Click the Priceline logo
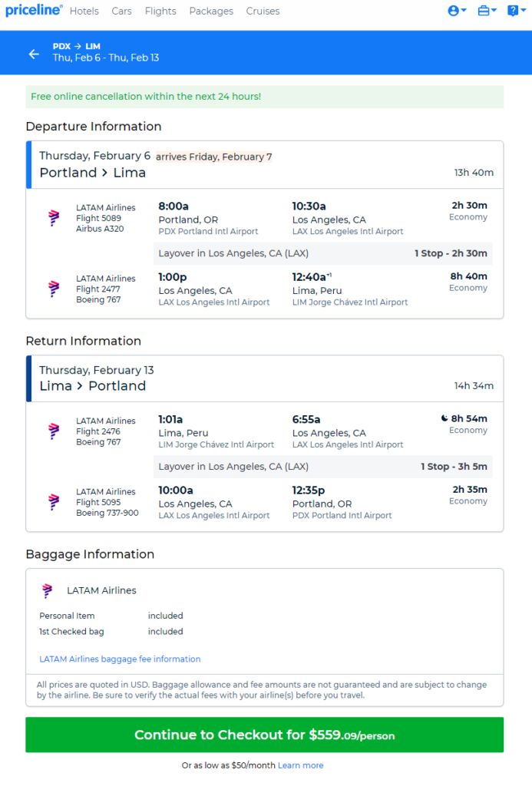532x786 pixels. [x=34, y=10]
